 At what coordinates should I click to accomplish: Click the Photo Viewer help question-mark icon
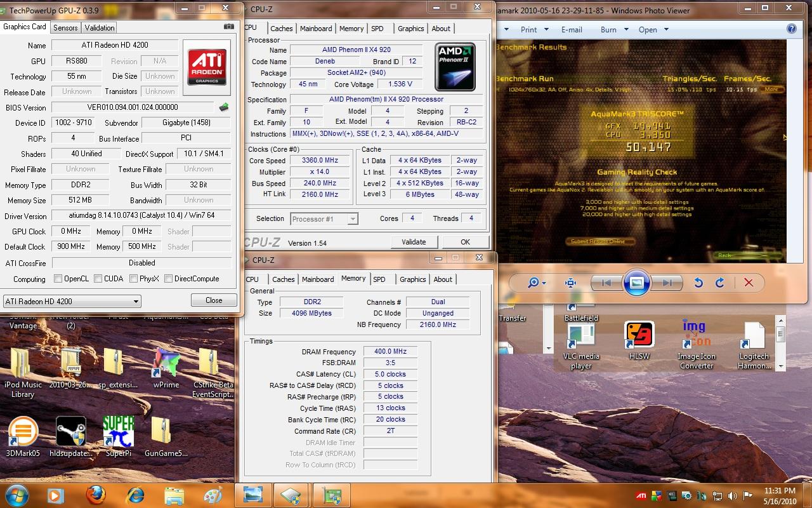[x=792, y=29]
